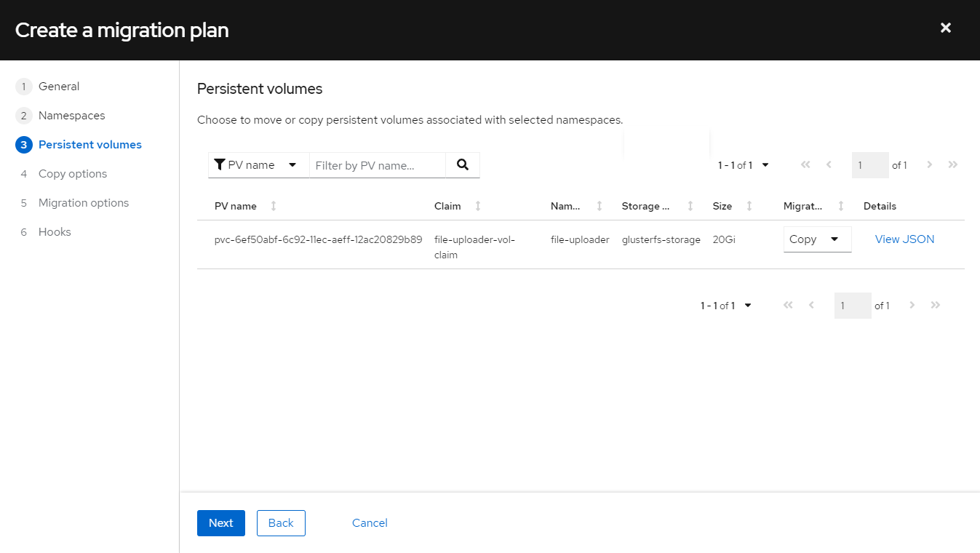Select the Copy options wizard step
This screenshot has width=980, height=553.
point(72,173)
